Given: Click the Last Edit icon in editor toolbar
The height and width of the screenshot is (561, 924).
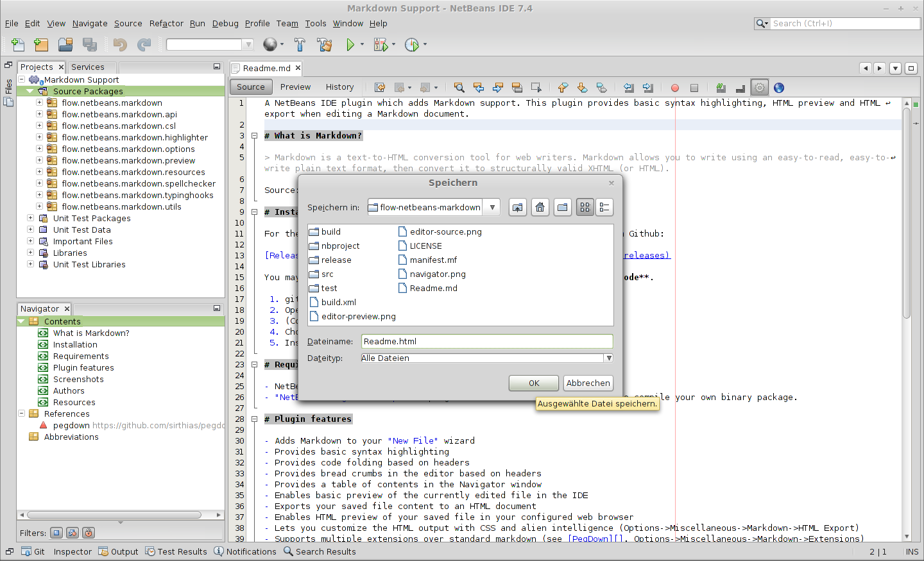Looking at the screenshot, I should pyautogui.click(x=380, y=88).
